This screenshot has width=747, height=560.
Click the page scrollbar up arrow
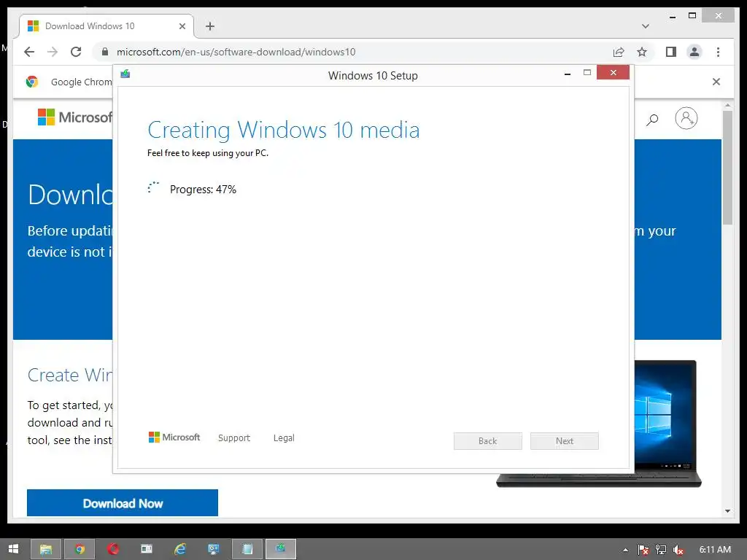[727, 105]
